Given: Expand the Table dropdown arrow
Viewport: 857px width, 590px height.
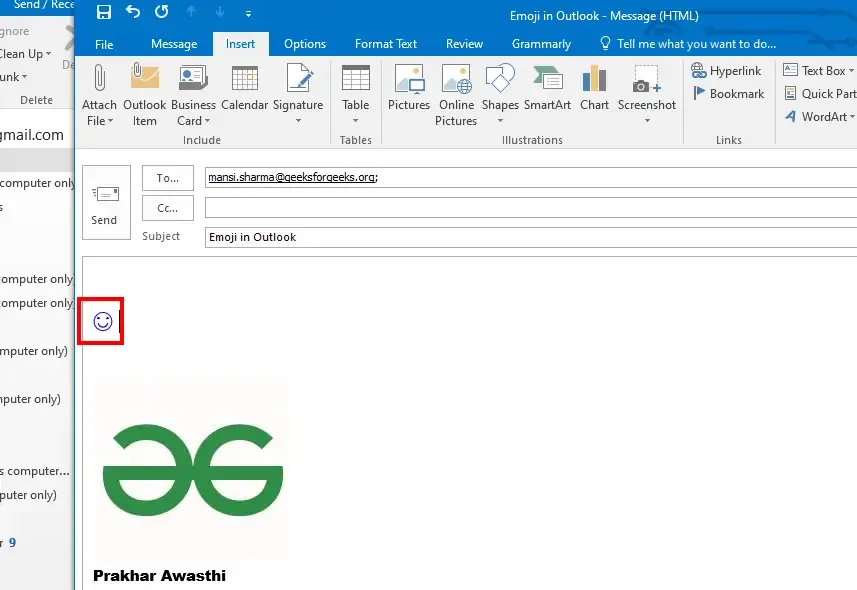Looking at the screenshot, I should (x=356, y=121).
